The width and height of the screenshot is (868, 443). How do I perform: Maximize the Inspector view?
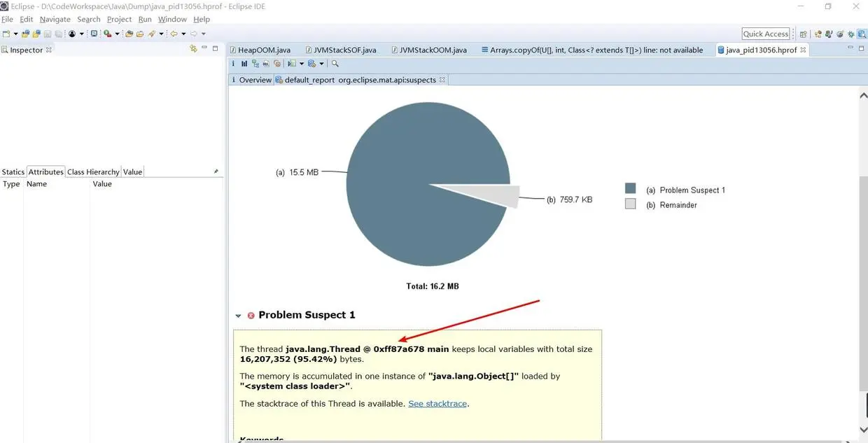[216, 48]
